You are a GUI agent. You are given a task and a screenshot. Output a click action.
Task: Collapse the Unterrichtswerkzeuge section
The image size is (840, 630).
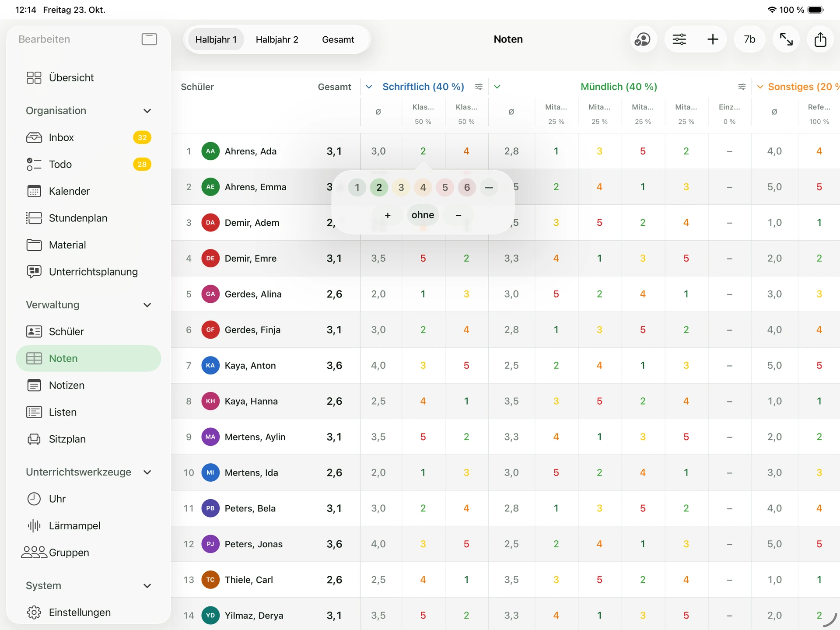coord(147,472)
